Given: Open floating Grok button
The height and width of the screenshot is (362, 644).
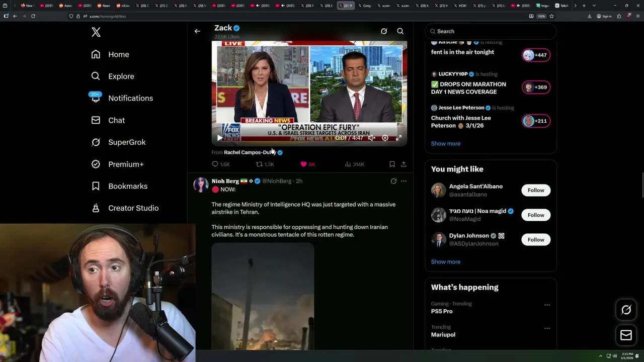Looking at the screenshot, I should (626, 310).
